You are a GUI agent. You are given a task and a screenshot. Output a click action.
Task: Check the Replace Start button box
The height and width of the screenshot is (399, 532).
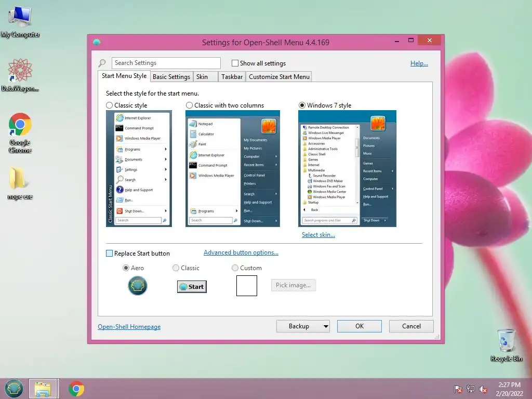(x=109, y=254)
